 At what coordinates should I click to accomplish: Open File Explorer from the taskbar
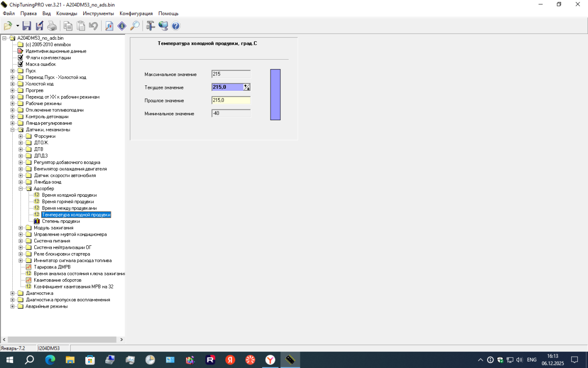coord(70,360)
